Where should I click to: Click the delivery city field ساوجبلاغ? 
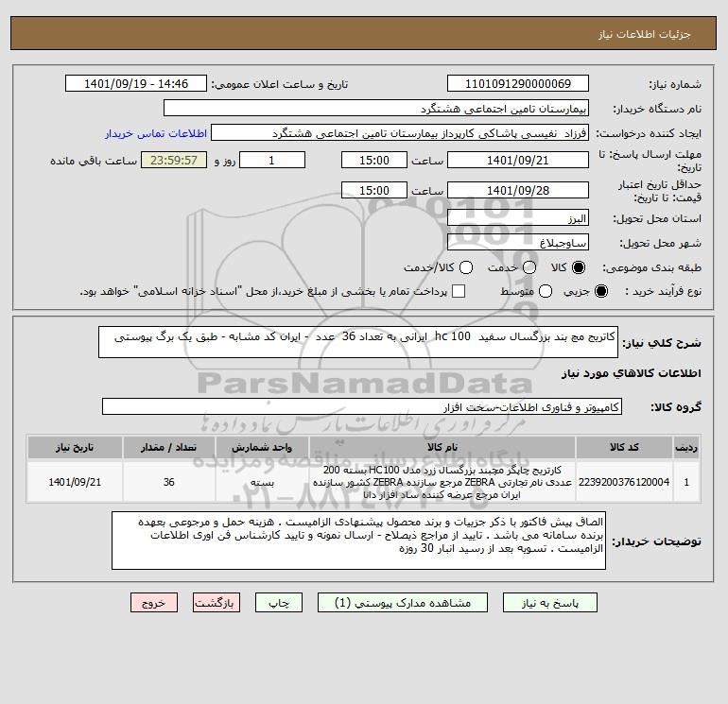point(518,242)
